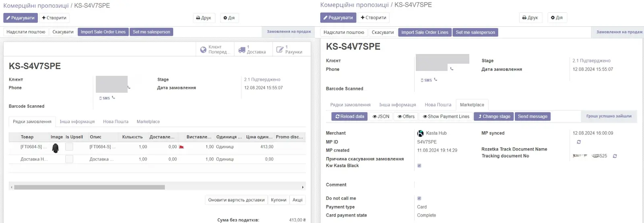Click the Акції button

point(297,200)
